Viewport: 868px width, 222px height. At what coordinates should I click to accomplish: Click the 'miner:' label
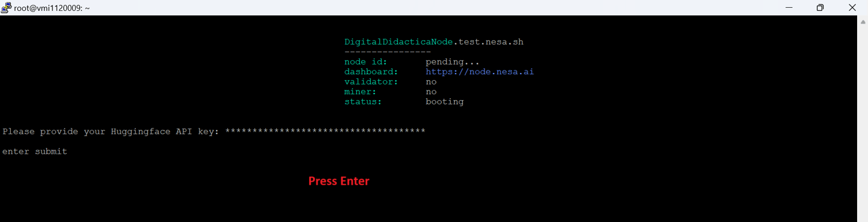pyautogui.click(x=360, y=92)
